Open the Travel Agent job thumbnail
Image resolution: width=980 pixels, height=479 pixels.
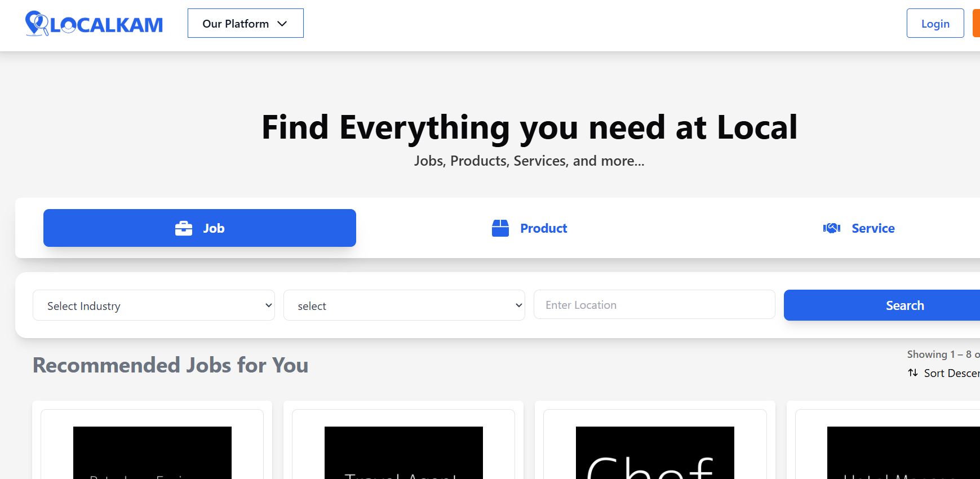click(x=403, y=453)
